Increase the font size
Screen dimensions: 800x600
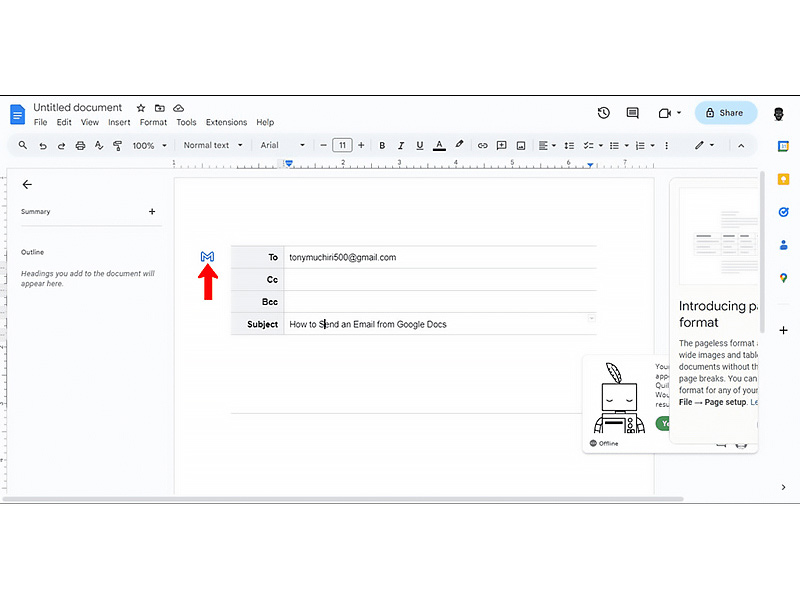[x=361, y=145]
